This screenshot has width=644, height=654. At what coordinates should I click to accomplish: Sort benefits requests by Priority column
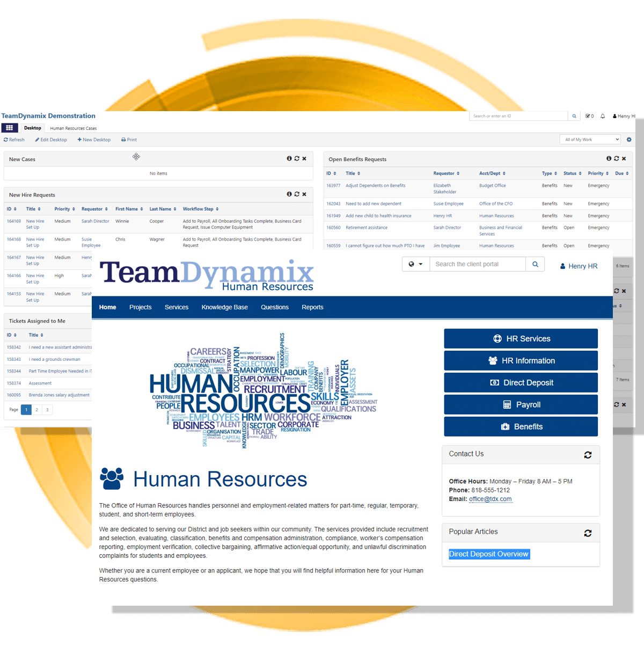pyautogui.click(x=598, y=173)
